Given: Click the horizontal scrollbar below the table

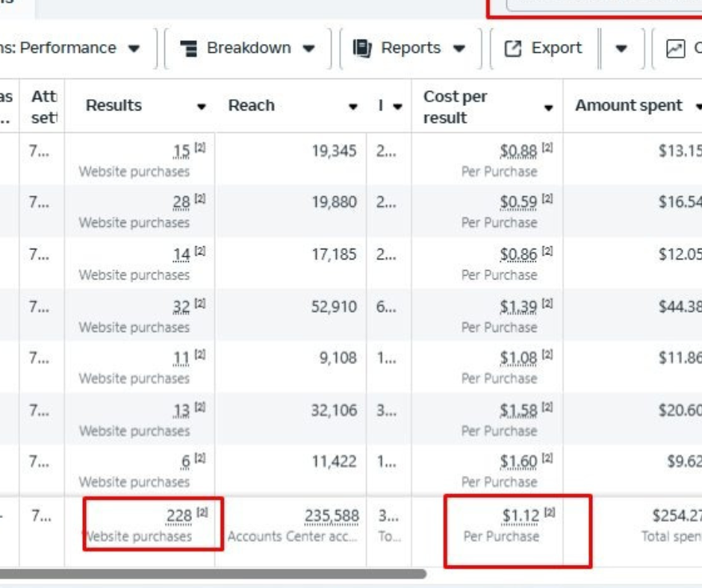Looking at the screenshot, I should pos(213,574).
